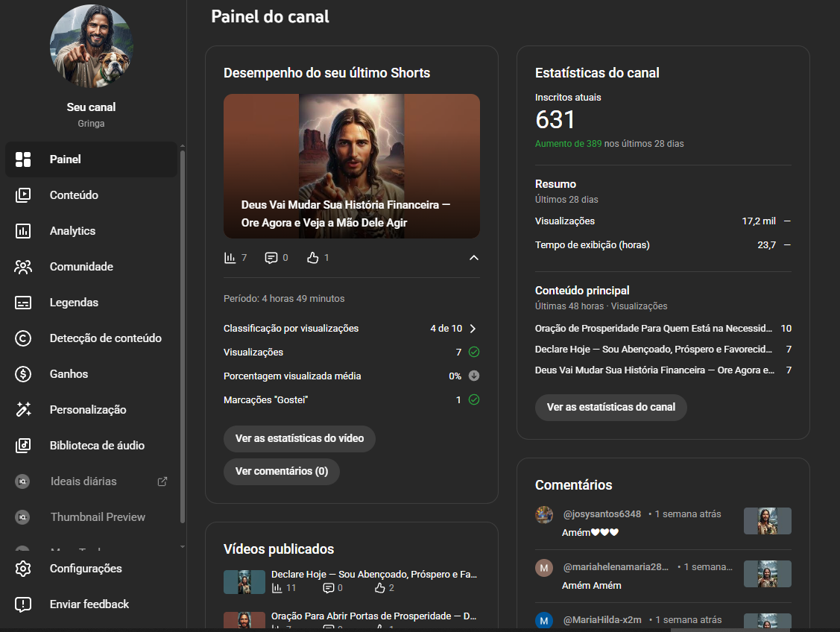Open the Painel menu item
Viewport: 840px width, 632px height.
(x=91, y=159)
